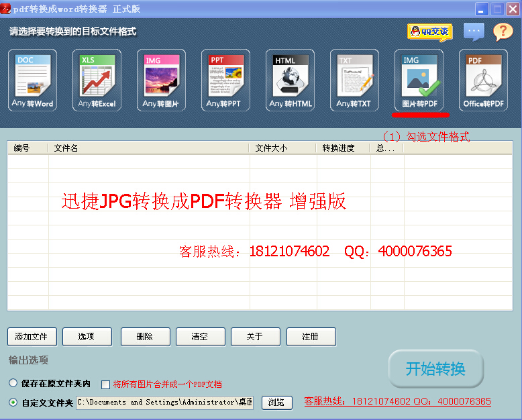Open the QQ交谈 chat button
Image resolution: width=522 pixels, height=420 pixels.
point(430,32)
